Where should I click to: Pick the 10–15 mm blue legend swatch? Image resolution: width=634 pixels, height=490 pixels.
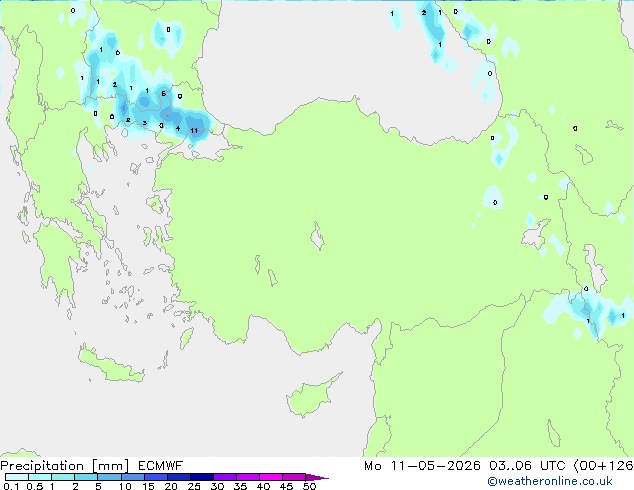[x=132, y=477]
